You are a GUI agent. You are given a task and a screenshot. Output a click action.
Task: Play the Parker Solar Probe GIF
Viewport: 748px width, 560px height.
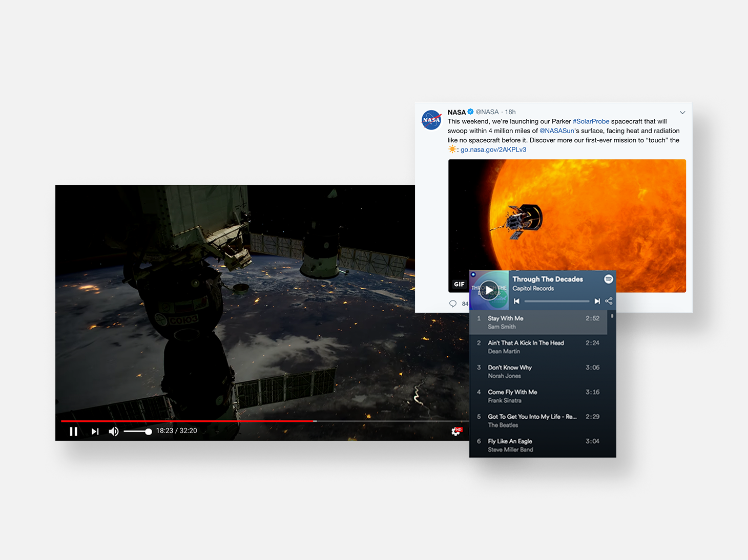pyautogui.click(x=567, y=226)
